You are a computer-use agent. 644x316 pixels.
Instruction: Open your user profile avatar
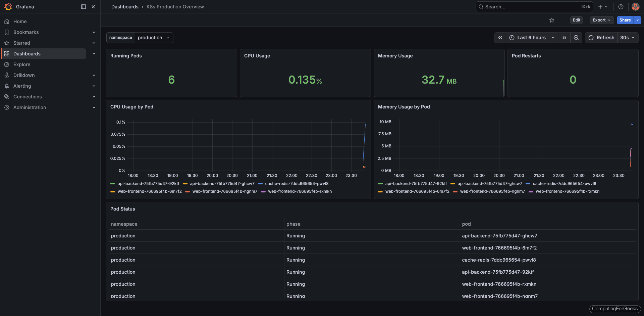tap(635, 6)
